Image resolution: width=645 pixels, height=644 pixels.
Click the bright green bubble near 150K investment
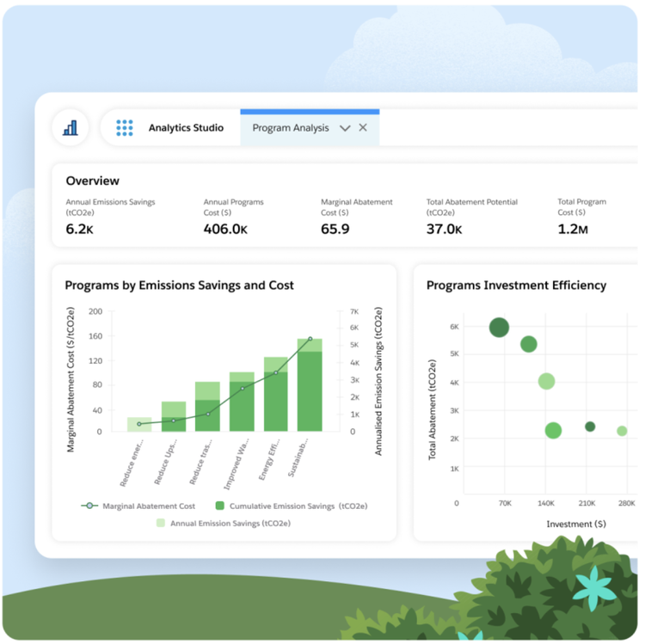(x=553, y=431)
